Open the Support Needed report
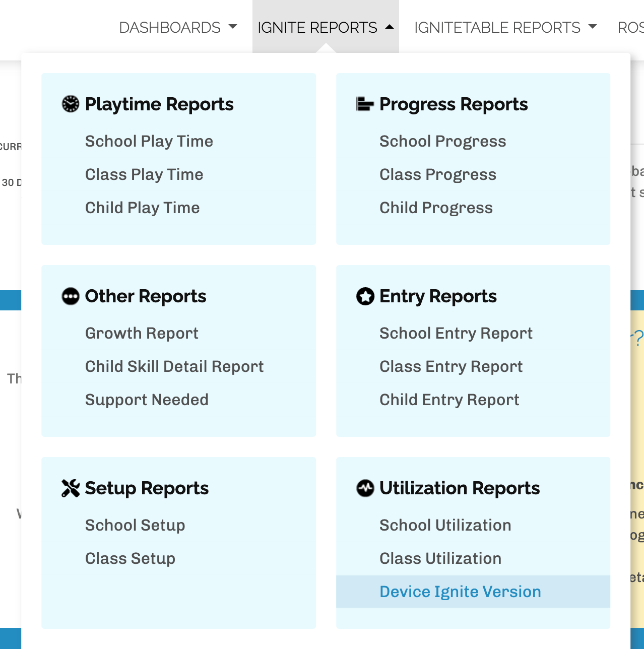644x649 pixels. pos(147,400)
